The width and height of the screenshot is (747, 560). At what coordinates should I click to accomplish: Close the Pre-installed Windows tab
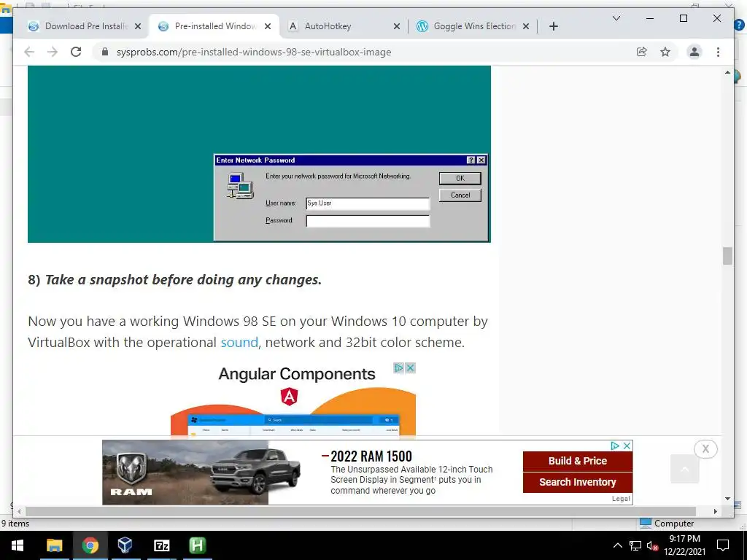(x=268, y=26)
